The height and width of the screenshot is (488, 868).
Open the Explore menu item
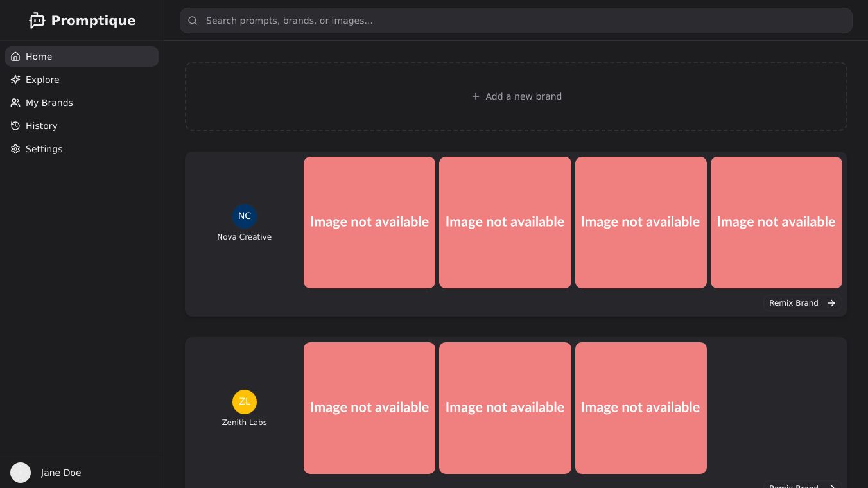[42, 80]
